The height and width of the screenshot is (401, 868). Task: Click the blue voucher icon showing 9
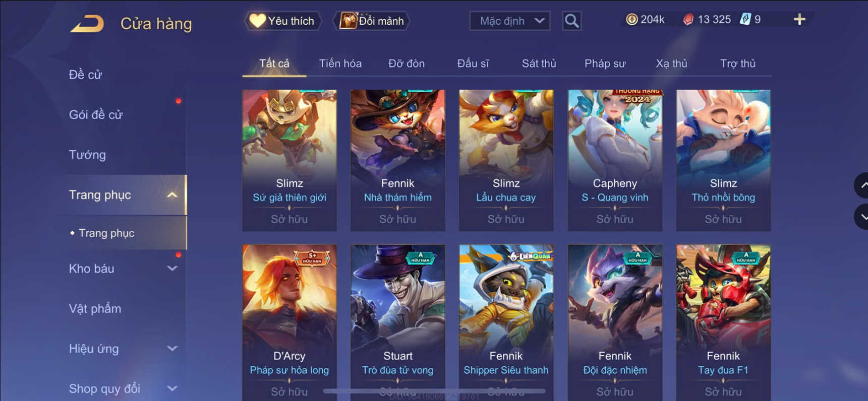[745, 19]
